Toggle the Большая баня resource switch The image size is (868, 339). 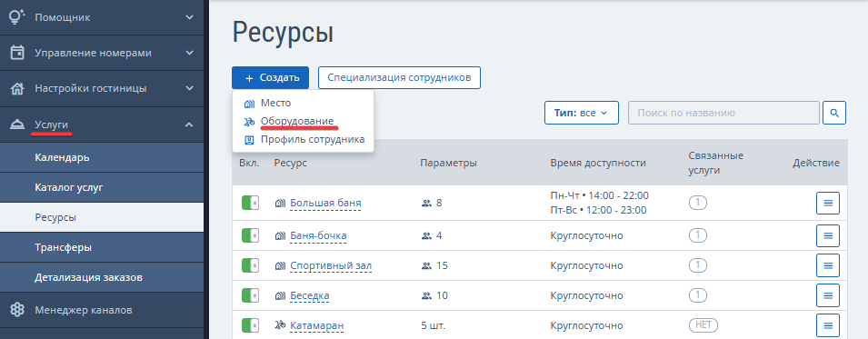[250, 203]
